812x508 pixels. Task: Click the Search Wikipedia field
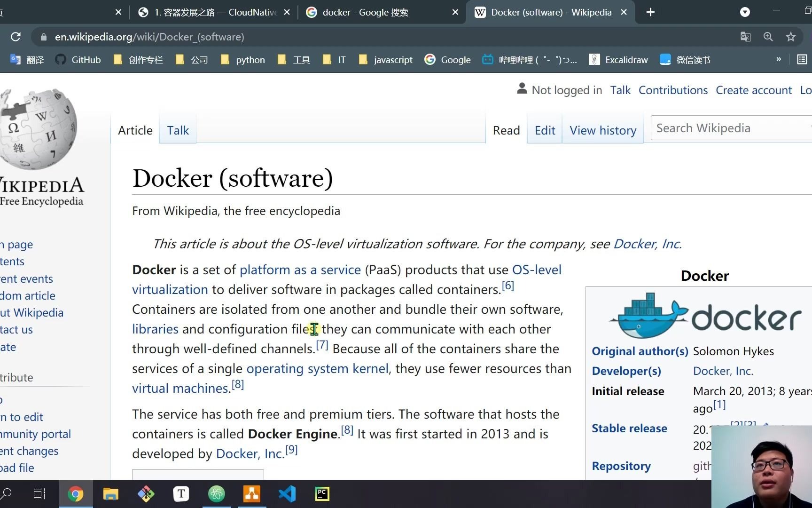(x=731, y=128)
